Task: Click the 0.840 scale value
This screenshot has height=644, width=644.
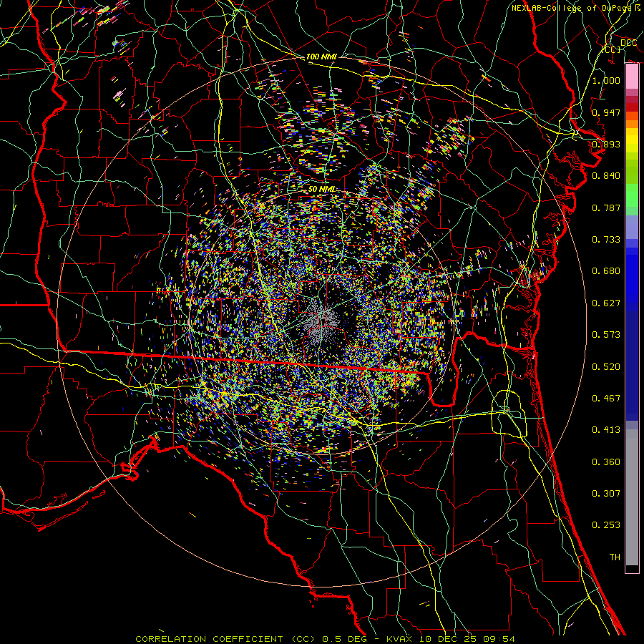Action: [606, 176]
